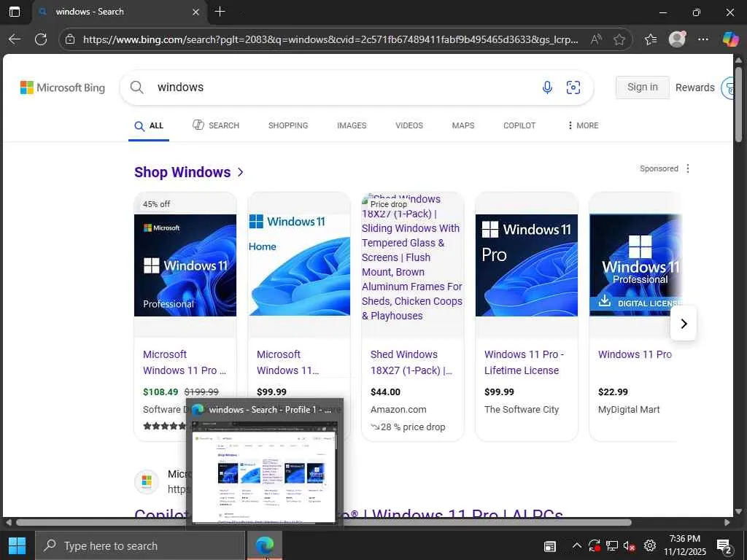Click the Sign in button
Image resolution: width=747 pixels, height=560 pixels.
click(x=642, y=87)
